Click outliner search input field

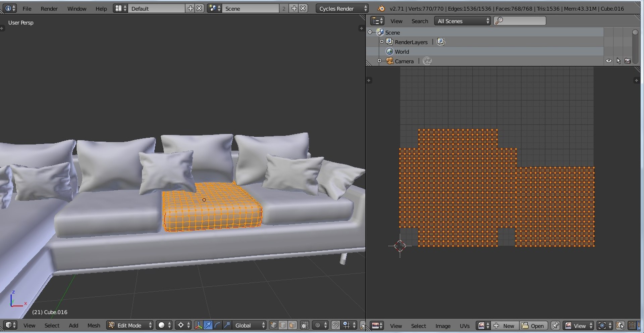(520, 21)
